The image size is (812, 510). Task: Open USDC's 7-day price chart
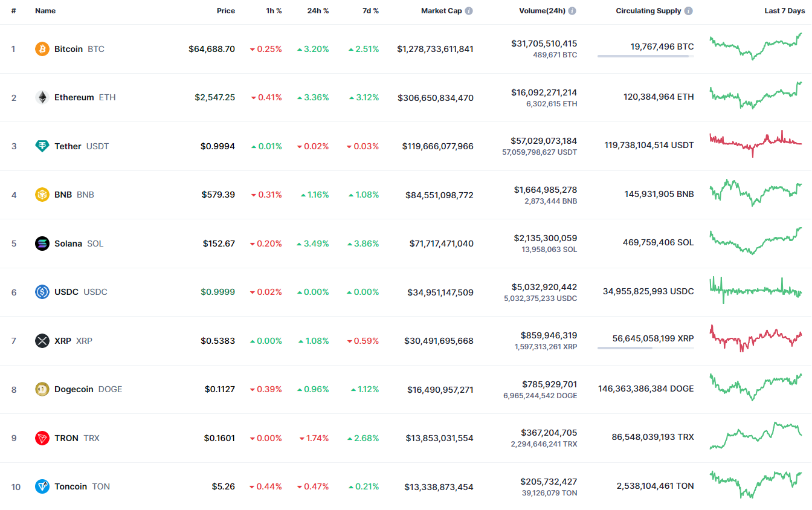click(756, 290)
